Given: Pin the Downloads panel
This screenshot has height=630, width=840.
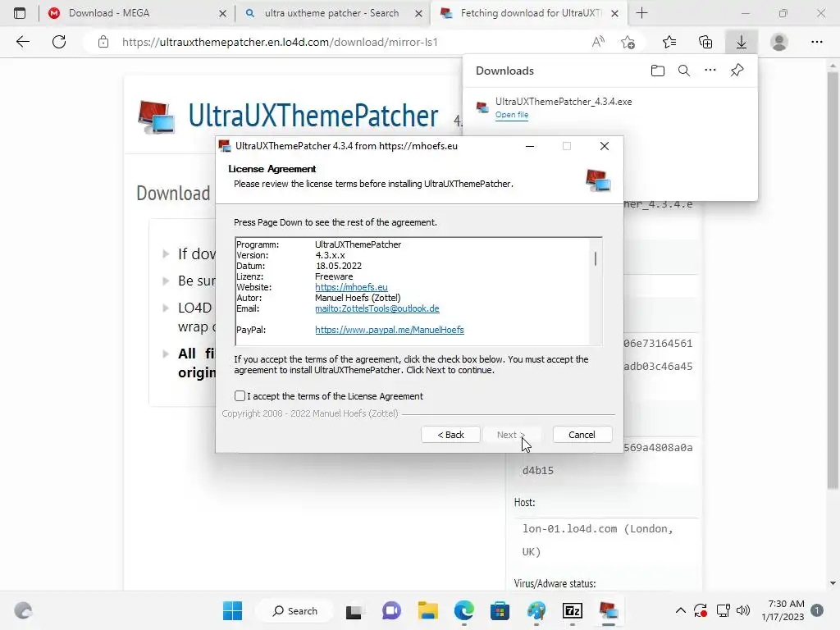Looking at the screenshot, I should [x=737, y=71].
